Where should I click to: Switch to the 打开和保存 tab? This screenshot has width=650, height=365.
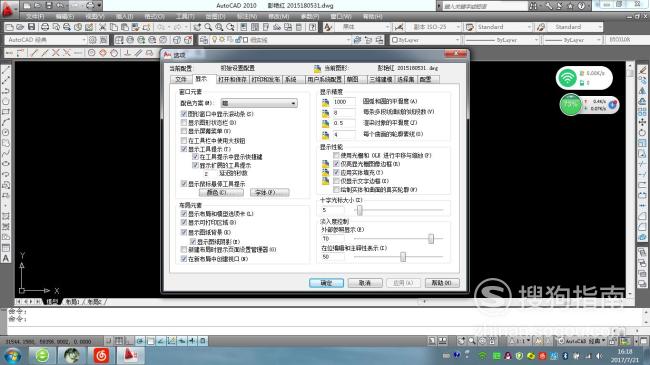pyautogui.click(x=233, y=79)
